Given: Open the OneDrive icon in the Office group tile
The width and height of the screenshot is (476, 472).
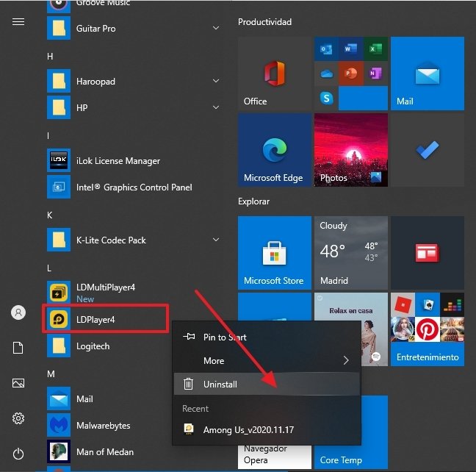Looking at the screenshot, I should click(x=326, y=74).
